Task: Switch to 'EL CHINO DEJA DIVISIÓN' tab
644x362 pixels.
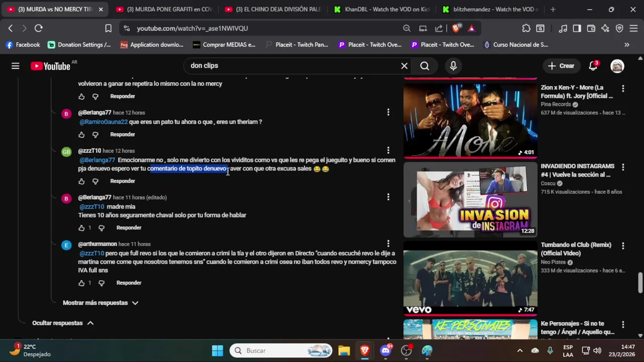Action: pyautogui.click(x=273, y=9)
